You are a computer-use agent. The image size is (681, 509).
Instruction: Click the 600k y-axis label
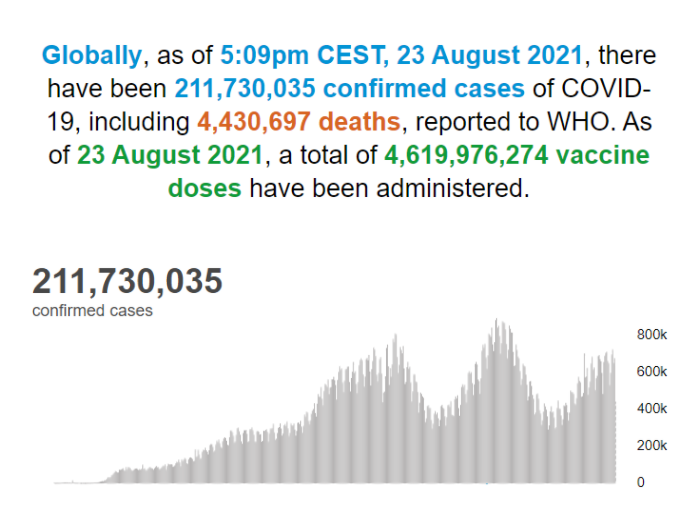[x=652, y=371]
